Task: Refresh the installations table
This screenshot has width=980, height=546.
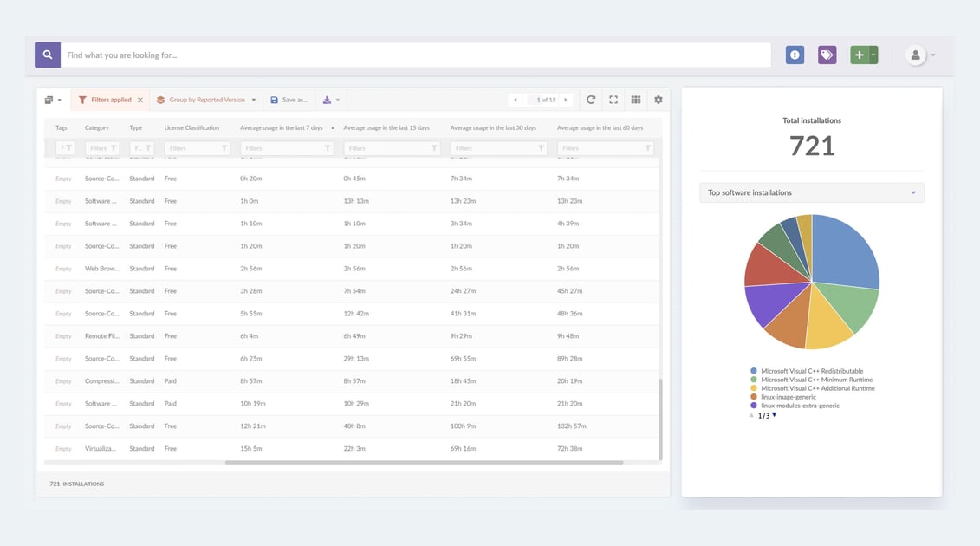Action: [x=591, y=100]
